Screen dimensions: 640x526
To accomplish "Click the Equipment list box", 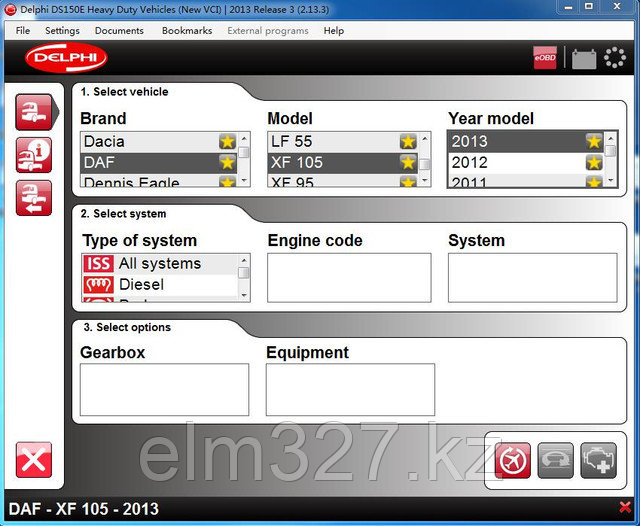I will coord(350,390).
